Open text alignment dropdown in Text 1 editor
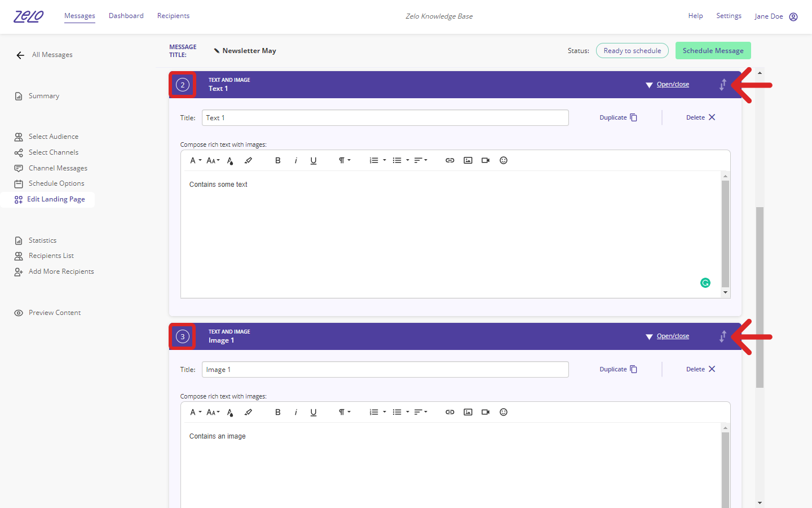This screenshot has width=812, height=508. click(421, 160)
